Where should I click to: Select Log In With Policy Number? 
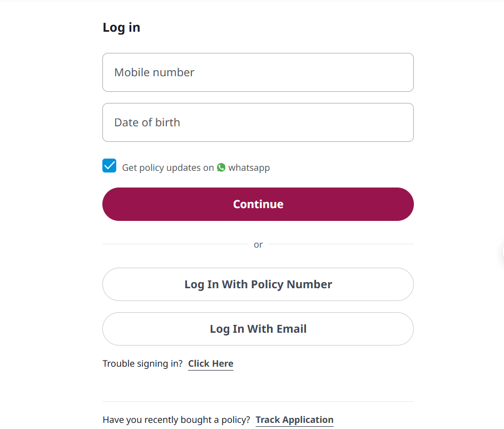[x=258, y=284]
